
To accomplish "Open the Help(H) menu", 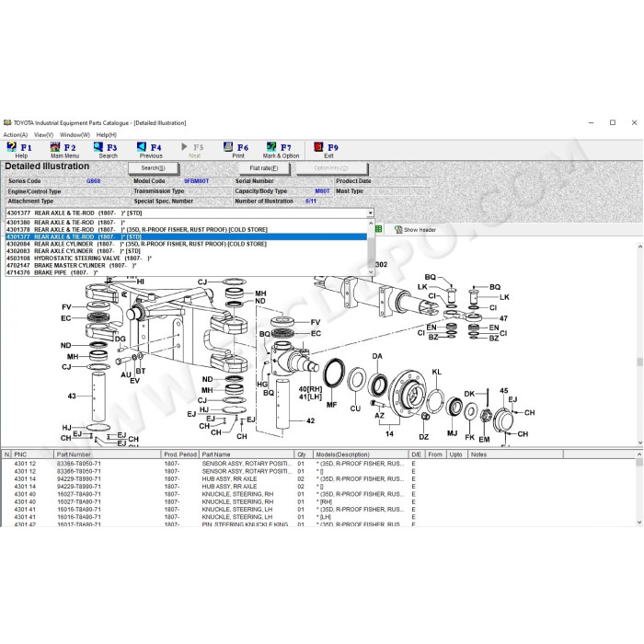I will (x=107, y=134).
